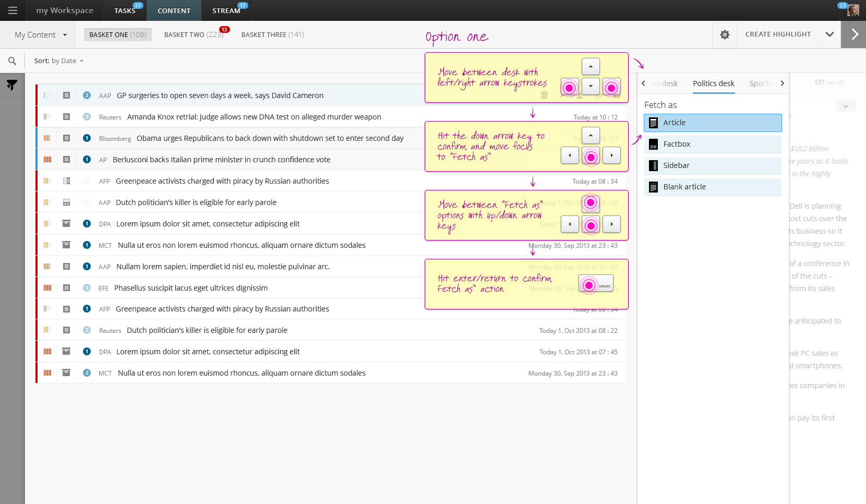Open the Berlusconi backs Italian prime minister headline
The image size is (866, 504).
coord(222,160)
